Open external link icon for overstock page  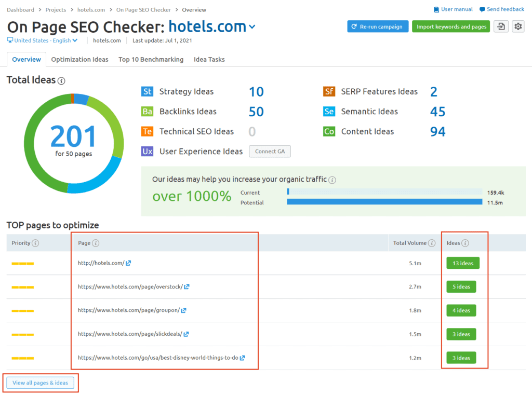pos(187,287)
